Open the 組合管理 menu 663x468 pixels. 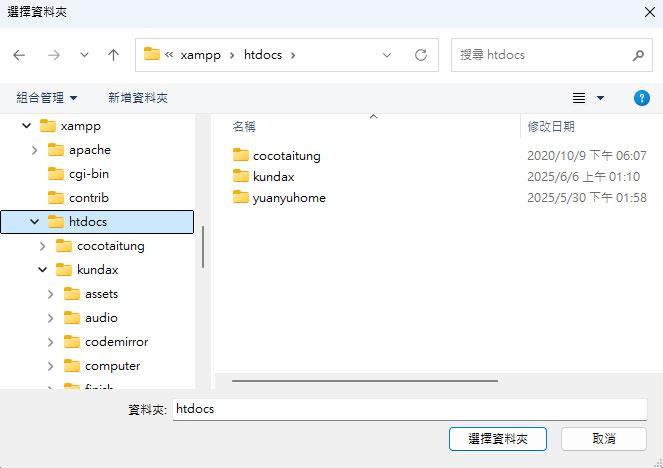[47, 98]
